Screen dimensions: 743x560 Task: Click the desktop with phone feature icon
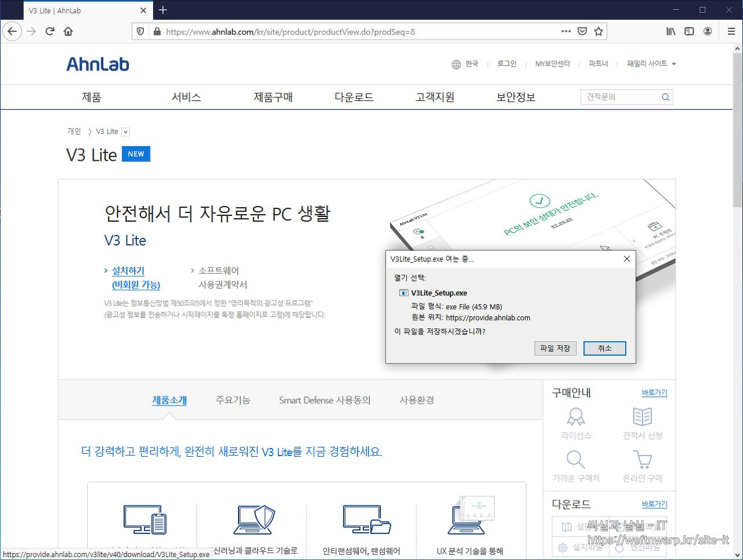click(145, 519)
